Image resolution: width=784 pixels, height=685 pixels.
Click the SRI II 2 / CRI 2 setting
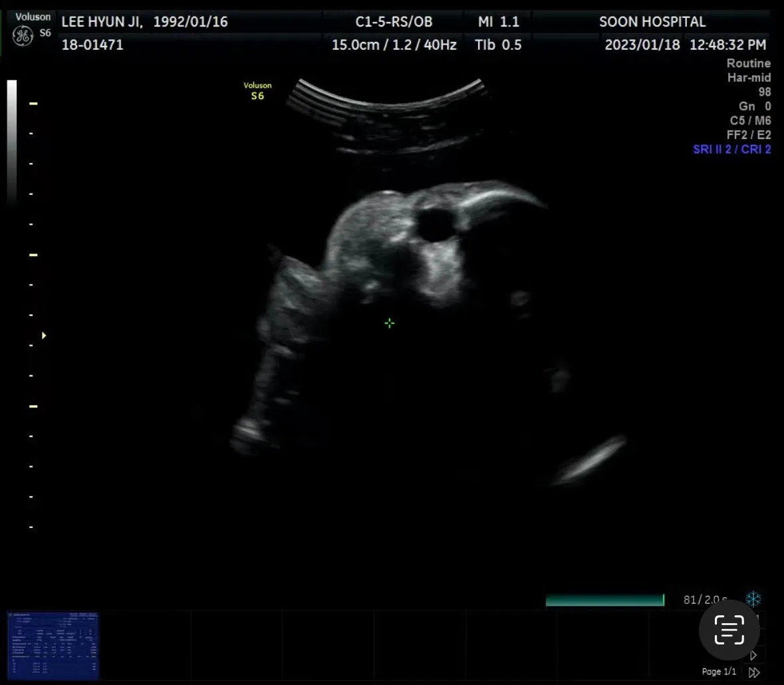pyautogui.click(x=731, y=149)
